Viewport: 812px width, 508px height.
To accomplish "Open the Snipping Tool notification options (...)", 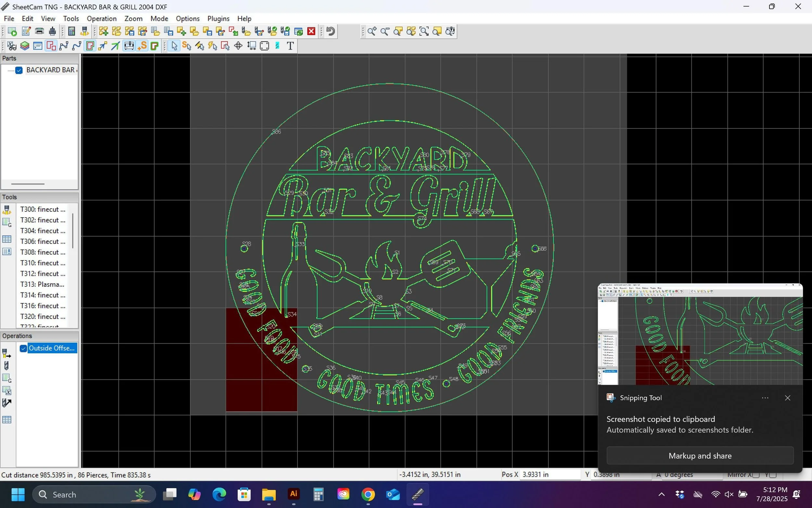I will [x=765, y=398].
